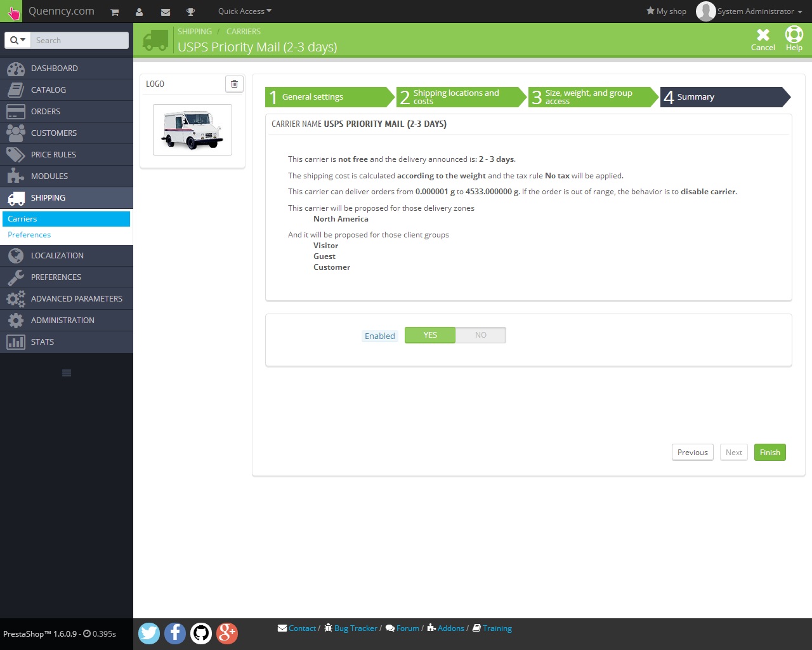Open the Facebook social icon
The width and height of the screenshot is (812, 650).
tap(175, 633)
